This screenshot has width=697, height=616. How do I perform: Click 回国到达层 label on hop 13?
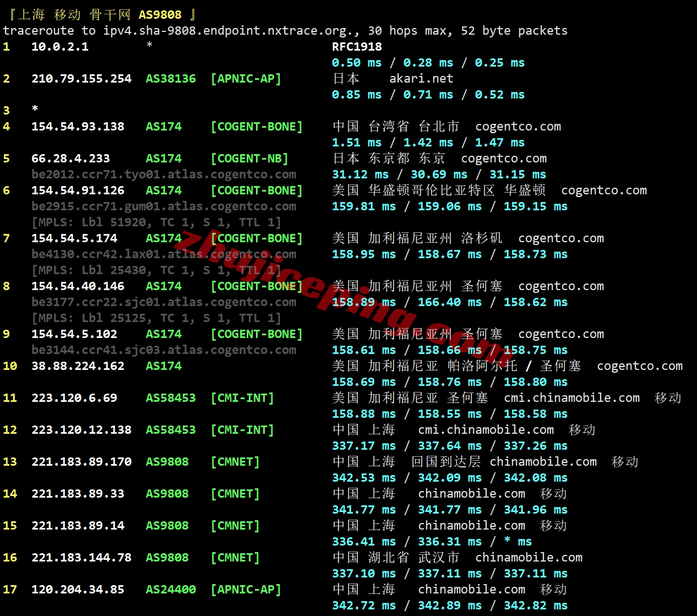(446, 462)
